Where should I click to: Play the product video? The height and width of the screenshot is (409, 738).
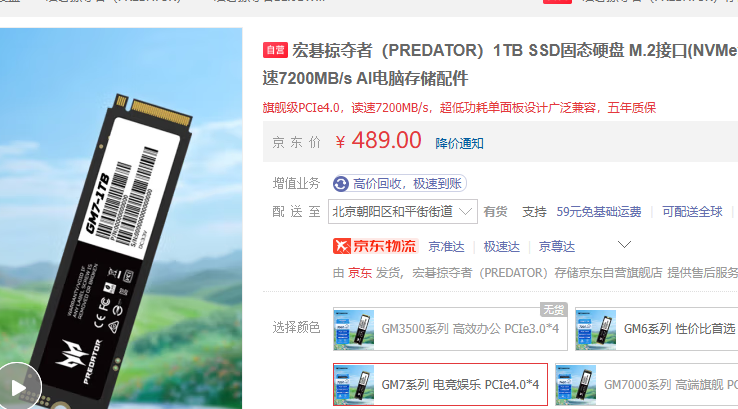click(19, 387)
